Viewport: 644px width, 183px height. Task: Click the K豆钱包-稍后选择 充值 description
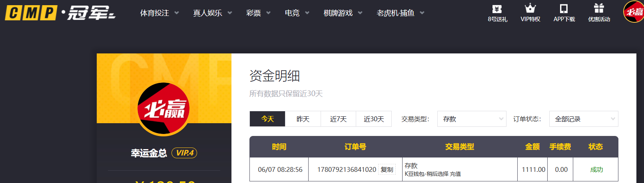coord(433,174)
